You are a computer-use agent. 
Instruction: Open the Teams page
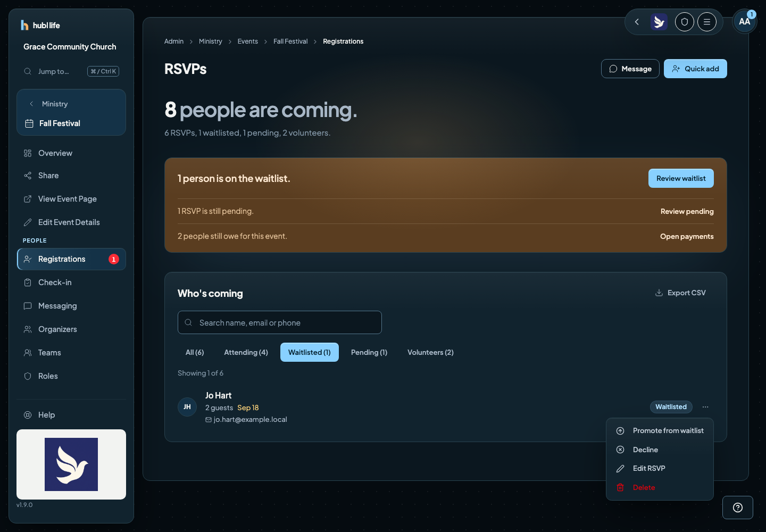71,353
